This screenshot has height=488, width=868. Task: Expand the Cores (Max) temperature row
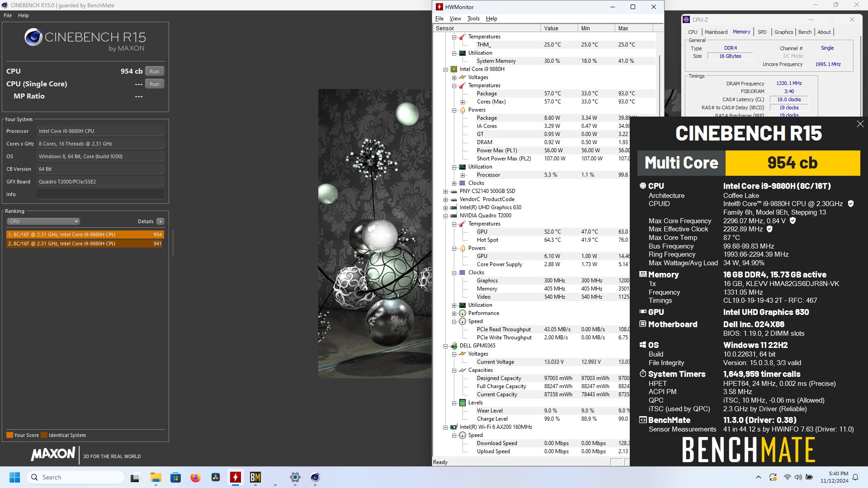tap(462, 102)
